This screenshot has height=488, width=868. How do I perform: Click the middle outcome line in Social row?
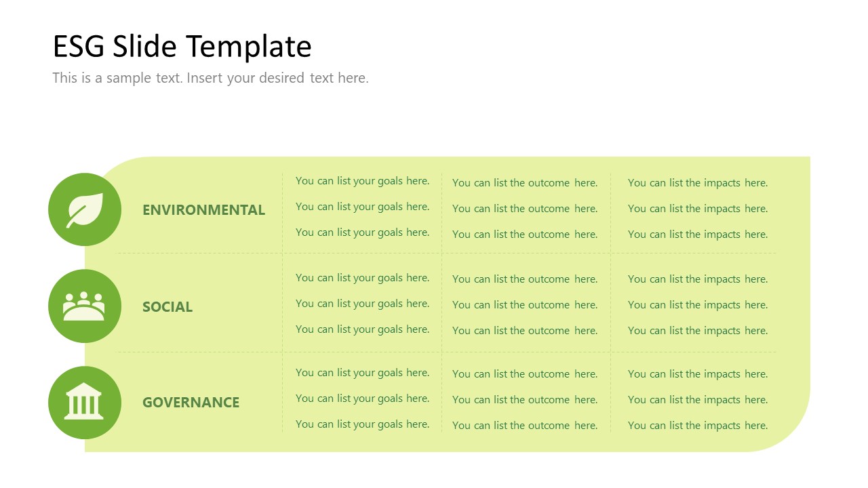525,305
